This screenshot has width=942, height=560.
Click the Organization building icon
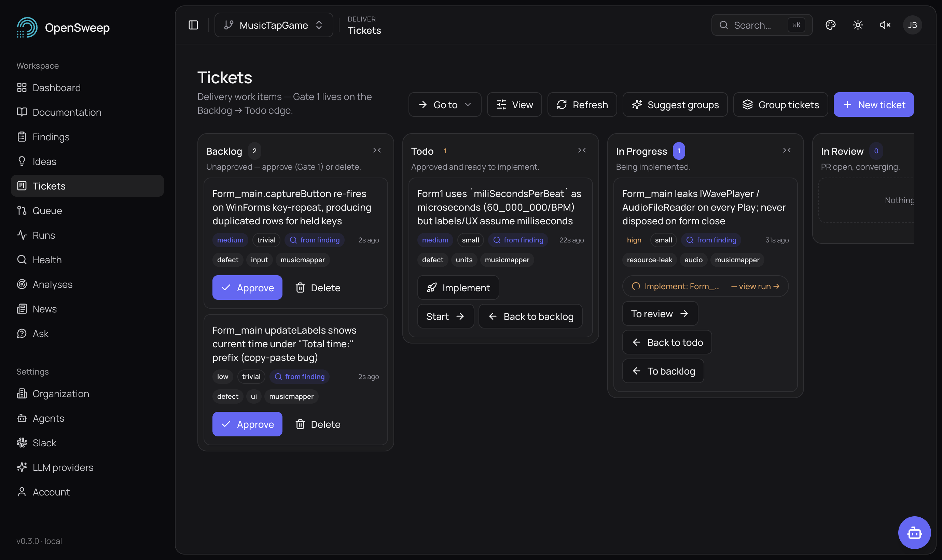coord(22,393)
